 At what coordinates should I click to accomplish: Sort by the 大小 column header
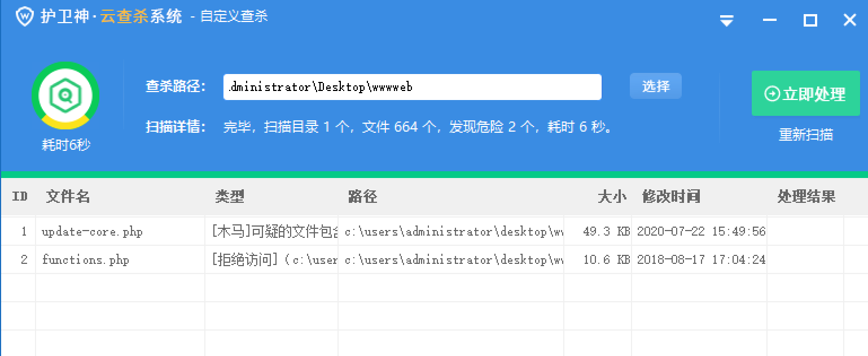point(612,197)
